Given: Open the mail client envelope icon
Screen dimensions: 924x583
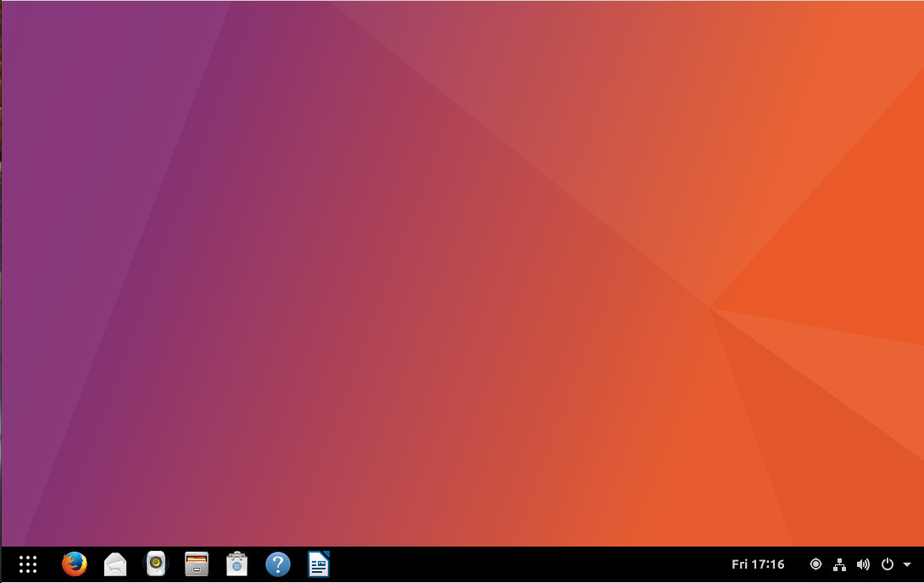Looking at the screenshot, I should 115,564.
